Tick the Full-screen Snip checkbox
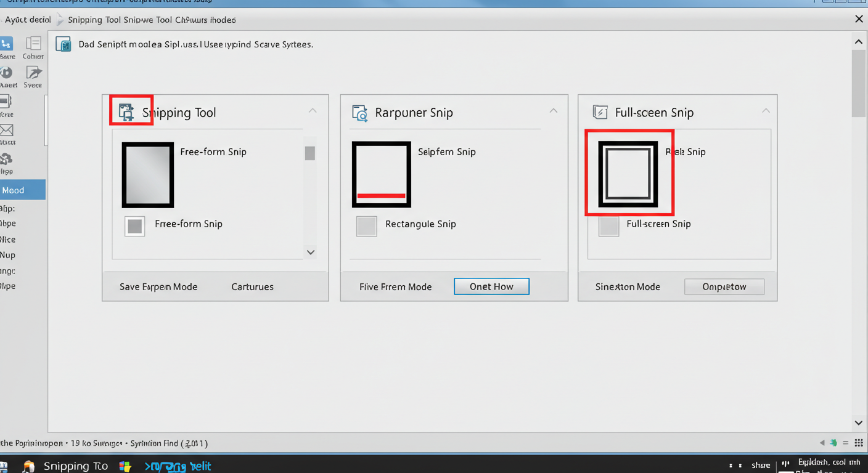The width and height of the screenshot is (868, 473). tap(609, 226)
